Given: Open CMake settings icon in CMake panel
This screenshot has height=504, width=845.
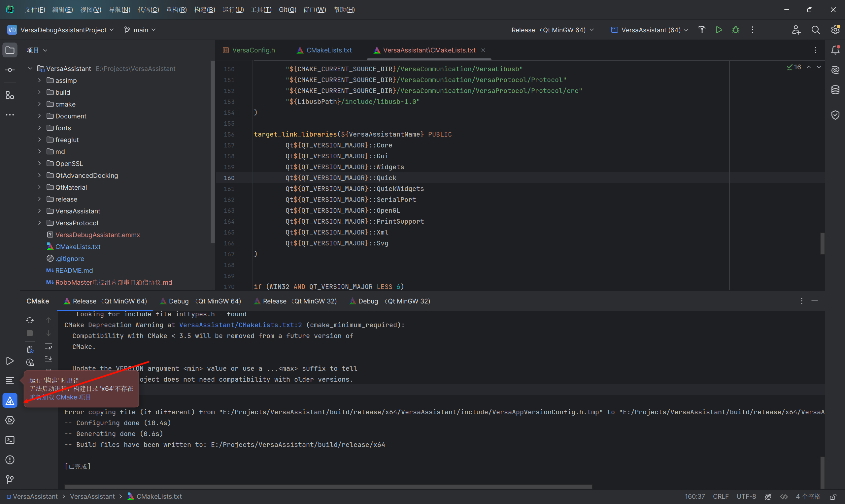Looking at the screenshot, I should tap(30, 349).
